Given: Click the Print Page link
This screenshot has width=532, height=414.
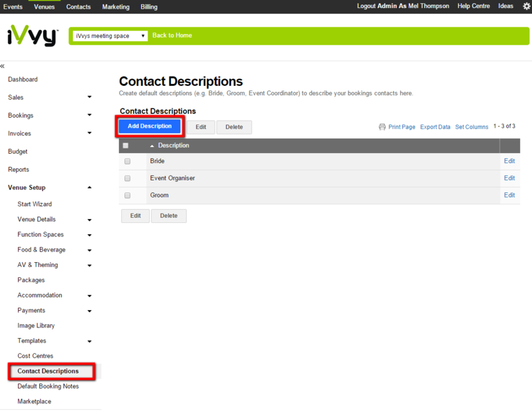Looking at the screenshot, I should [x=402, y=127].
